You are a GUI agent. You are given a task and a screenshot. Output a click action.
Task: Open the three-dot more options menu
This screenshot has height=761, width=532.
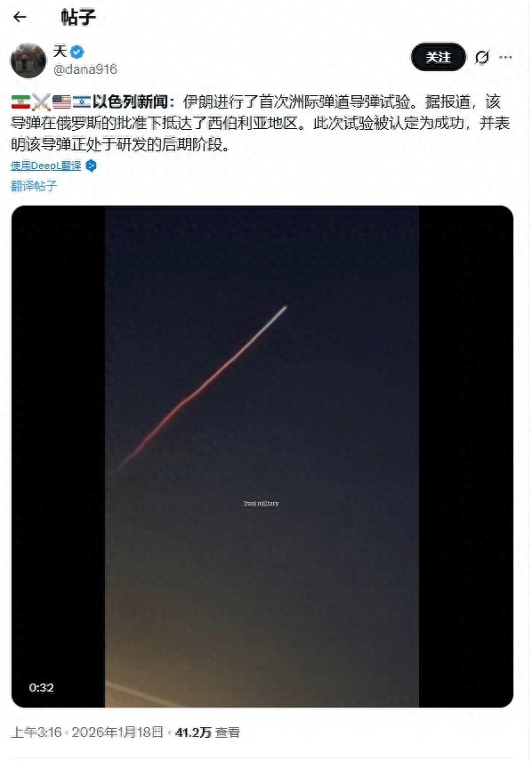click(x=505, y=57)
